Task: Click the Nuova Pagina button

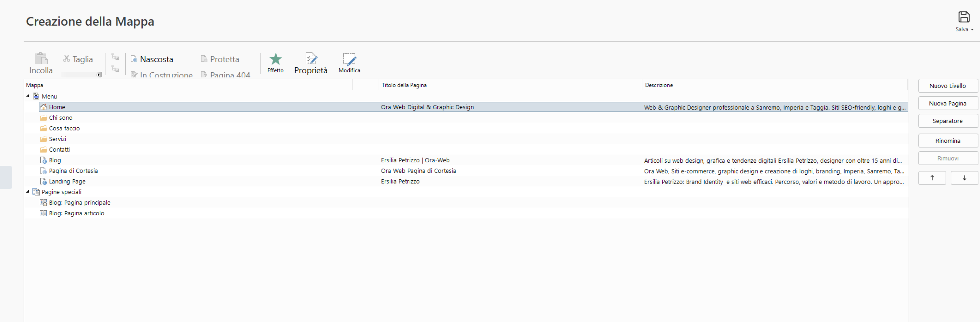Action: [947, 103]
